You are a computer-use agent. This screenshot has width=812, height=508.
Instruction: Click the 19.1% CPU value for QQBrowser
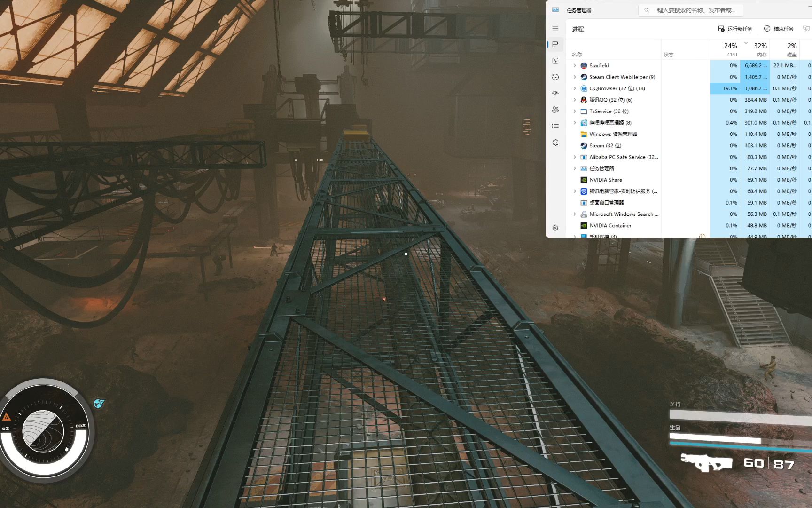730,88
